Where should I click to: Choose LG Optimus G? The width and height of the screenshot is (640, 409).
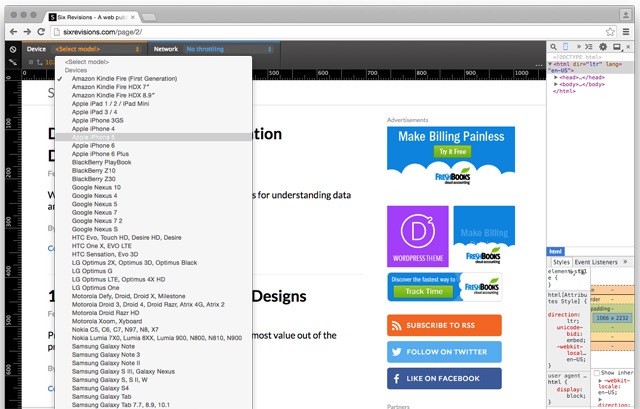tap(153, 271)
